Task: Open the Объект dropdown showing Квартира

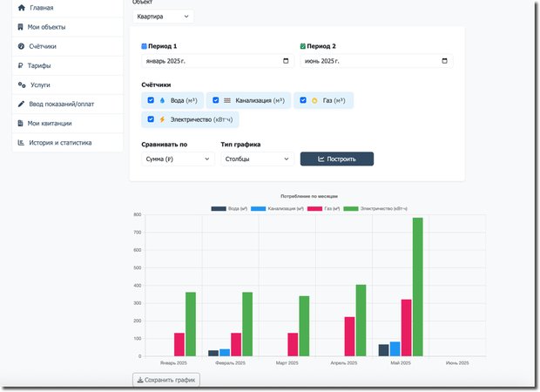Action: tap(163, 17)
